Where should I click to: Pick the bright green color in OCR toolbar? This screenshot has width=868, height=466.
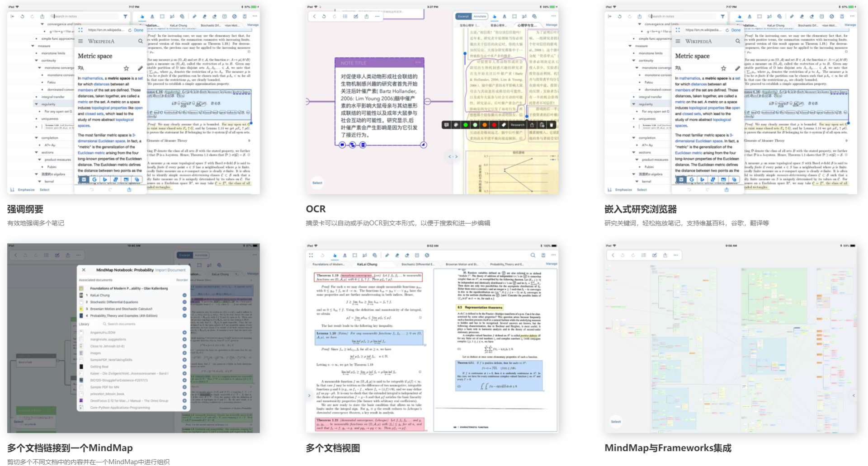466,125
